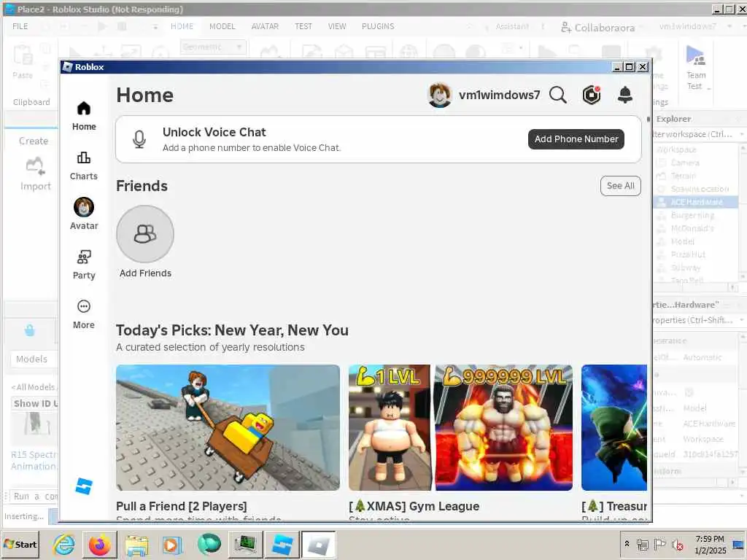Click the Add Friends circle icon
The image size is (747, 560).
145,234
